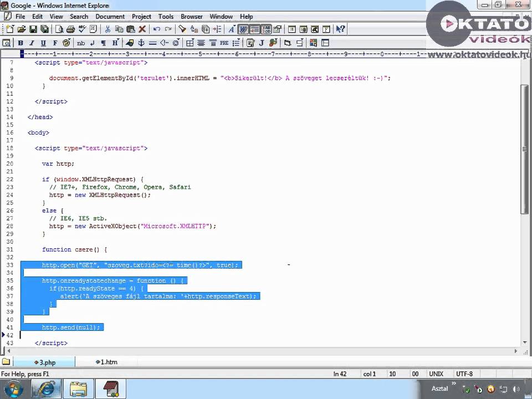
Task: Insert a non-breaking space (nb)
Action: click(x=81, y=43)
